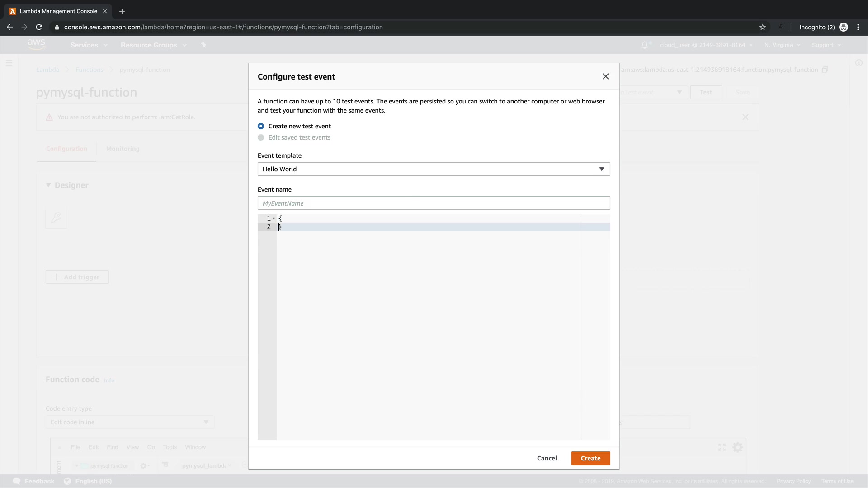The image size is (868, 488).
Task: Select Create new test event radio
Action: pyautogui.click(x=261, y=126)
